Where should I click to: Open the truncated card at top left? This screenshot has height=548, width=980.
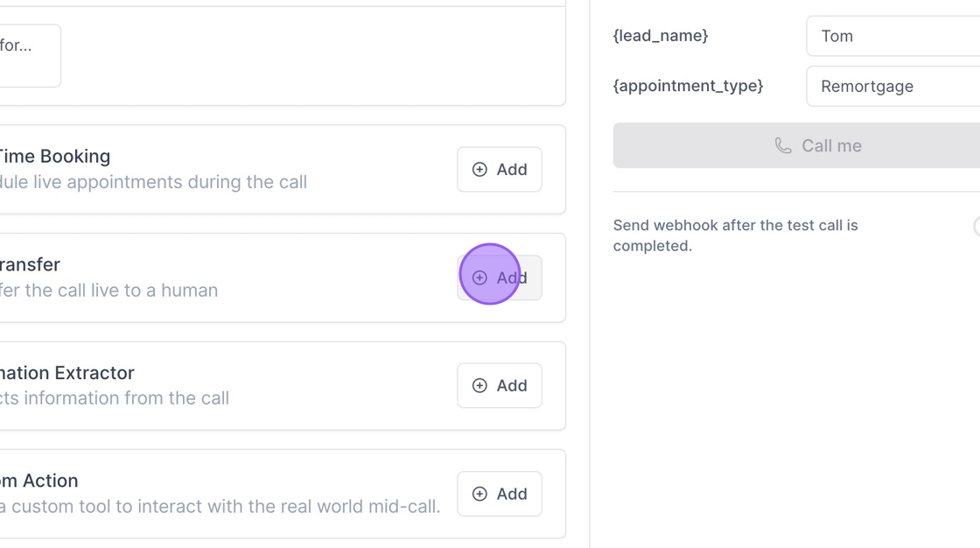(26, 55)
